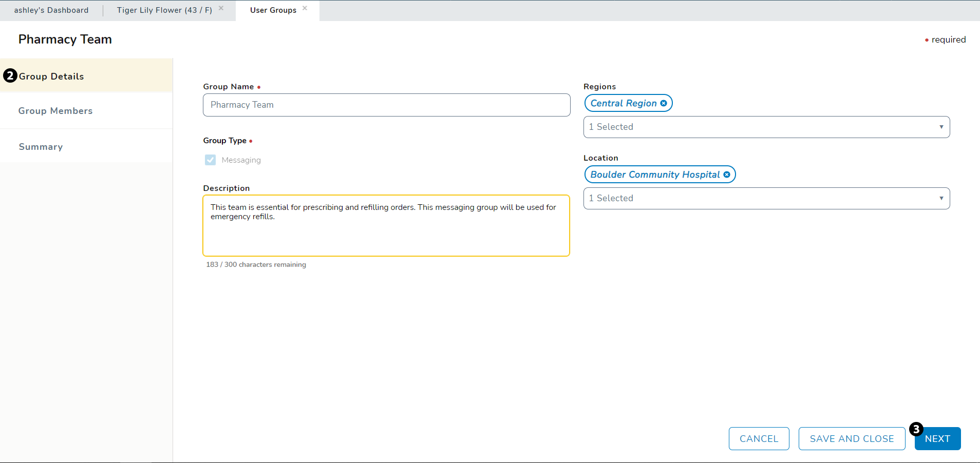Click the step 3 circle marker
Screen dimensions: 980x463
[916, 429]
